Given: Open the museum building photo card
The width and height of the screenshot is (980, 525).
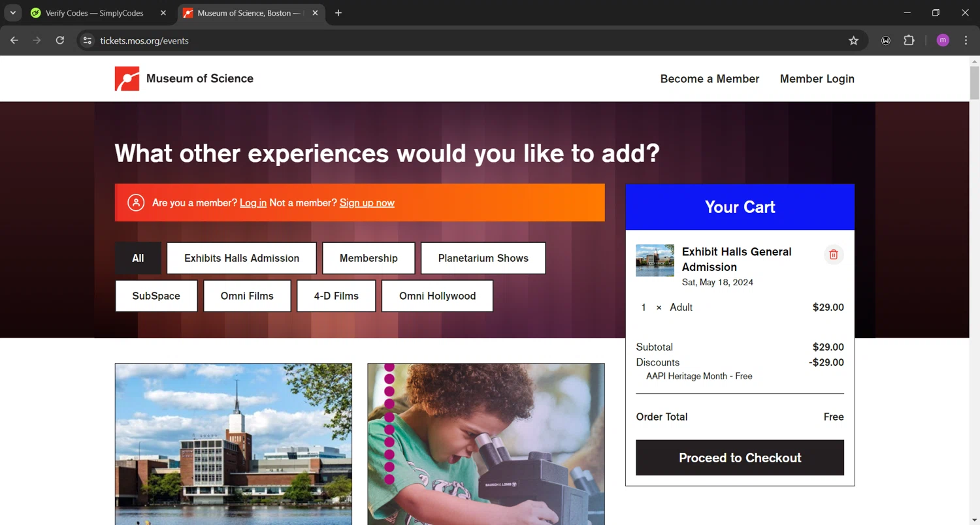Looking at the screenshot, I should [233, 444].
